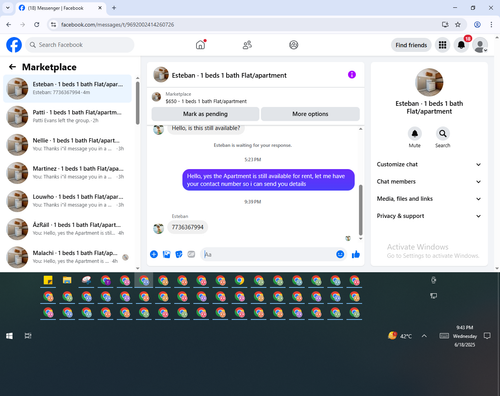This screenshot has width=500, height=396.
Task: Click the chat messages scrollbar
Action: (x=360, y=210)
